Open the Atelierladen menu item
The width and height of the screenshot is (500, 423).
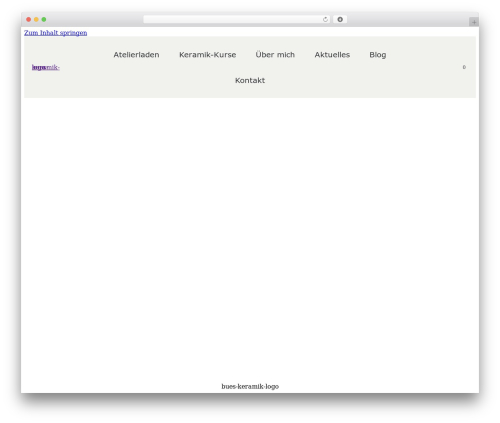pyautogui.click(x=136, y=55)
